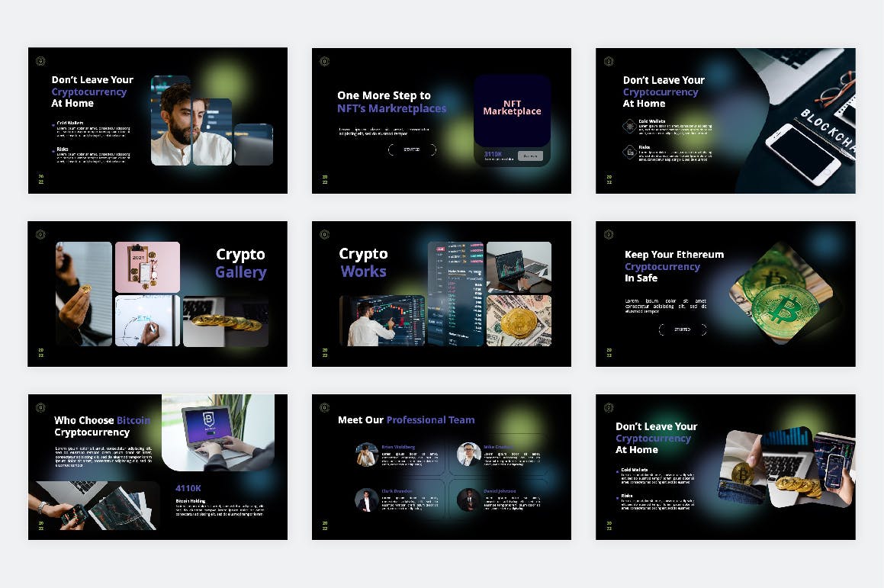Click the logo icon on the Meet Our Professional Team slide

pos(324,407)
